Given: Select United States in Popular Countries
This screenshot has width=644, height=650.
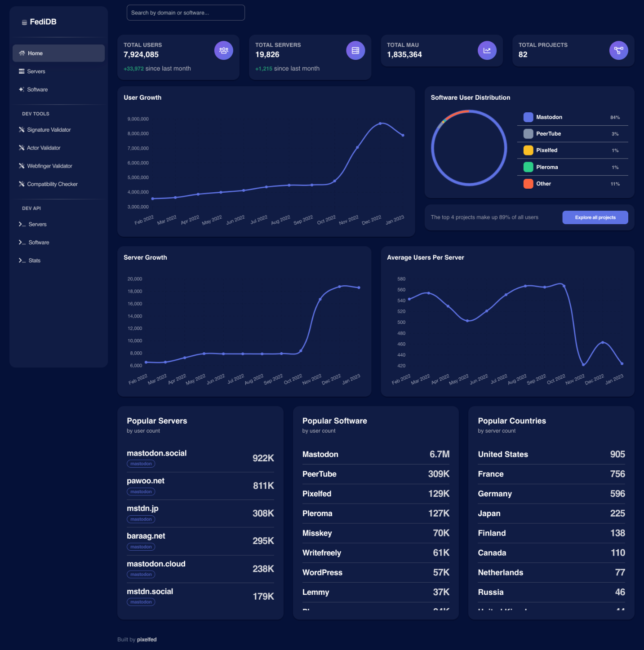Looking at the screenshot, I should [x=551, y=455].
